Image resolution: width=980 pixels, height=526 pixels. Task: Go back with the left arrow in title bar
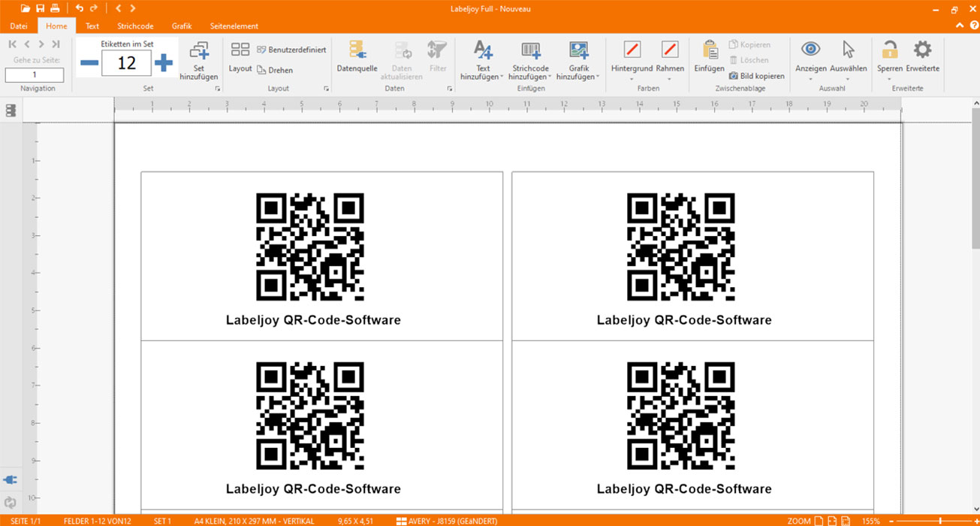click(x=119, y=8)
